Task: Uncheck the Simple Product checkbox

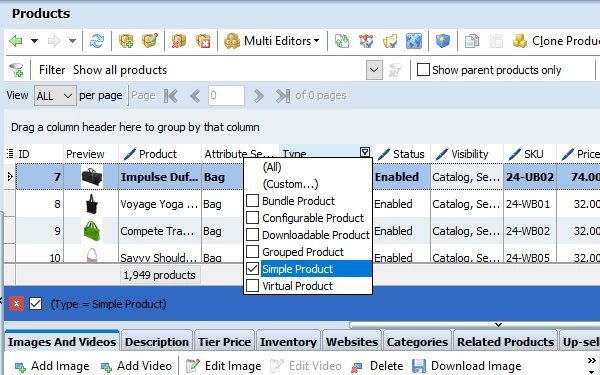Action: (252, 269)
